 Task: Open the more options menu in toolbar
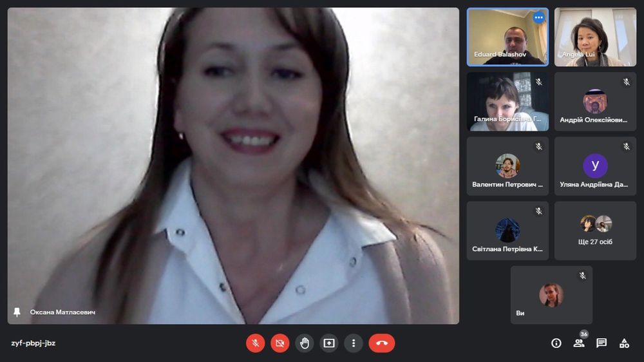click(353, 343)
